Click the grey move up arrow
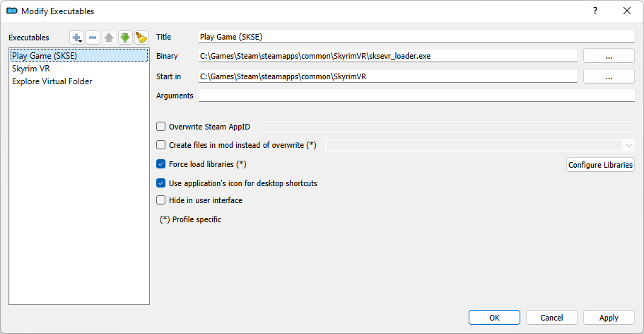This screenshot has width=644, height=334. click(109, 38)
